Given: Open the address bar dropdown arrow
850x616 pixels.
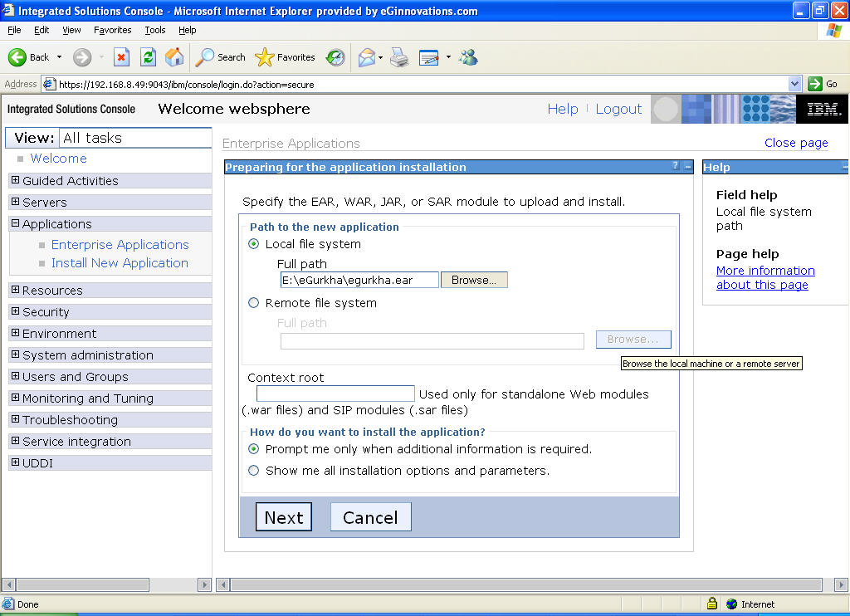Looking at the screenshot, I should [794, 84].
